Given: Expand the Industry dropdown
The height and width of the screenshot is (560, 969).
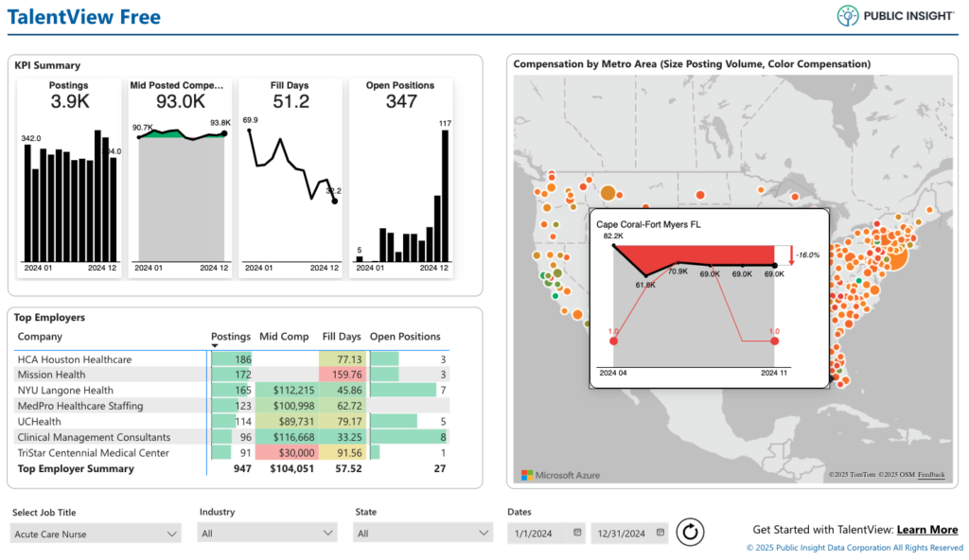Looking at the screenshot, I should coord(267,533).
